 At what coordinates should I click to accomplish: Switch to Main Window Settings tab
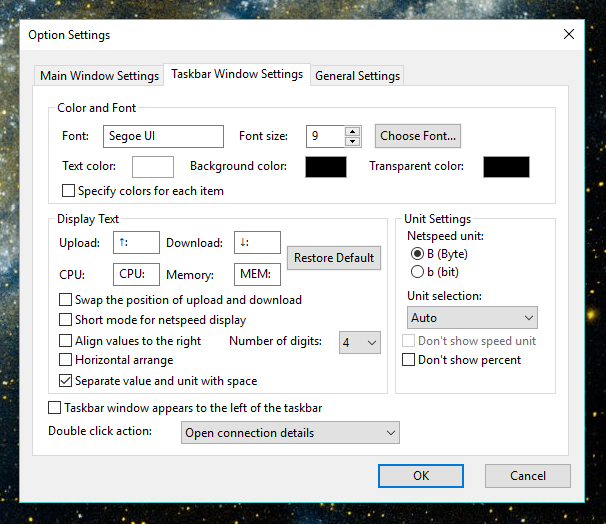tap(99, 76)
